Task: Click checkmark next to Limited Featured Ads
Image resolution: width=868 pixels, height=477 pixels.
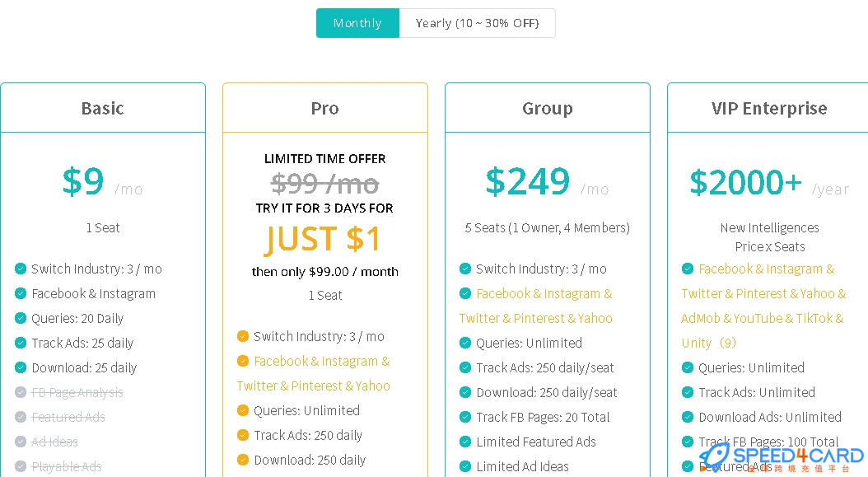Action: 465,442
